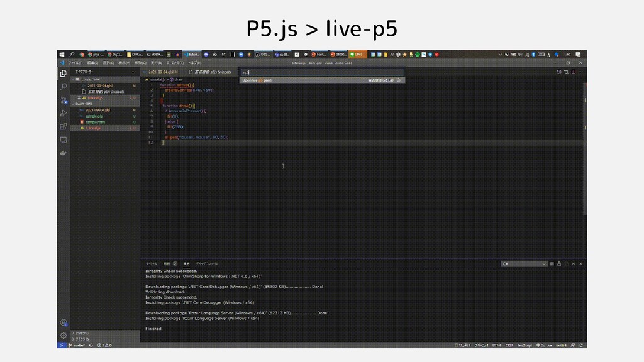Switch to LINE app in the taskbar
Image resolution: width=644 pixels, height=362 pixels.
(357, 54)
